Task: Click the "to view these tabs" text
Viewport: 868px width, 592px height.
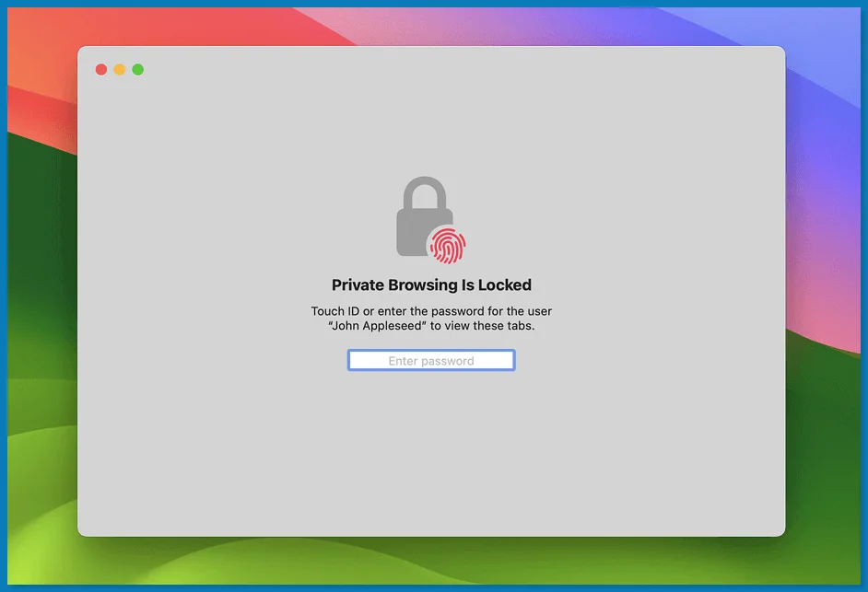Action: (482, 326)
